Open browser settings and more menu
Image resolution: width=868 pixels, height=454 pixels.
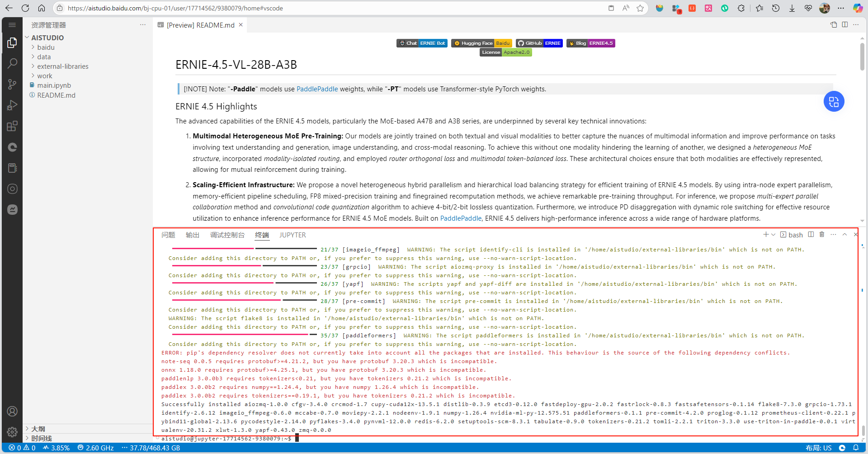point(841,8)
